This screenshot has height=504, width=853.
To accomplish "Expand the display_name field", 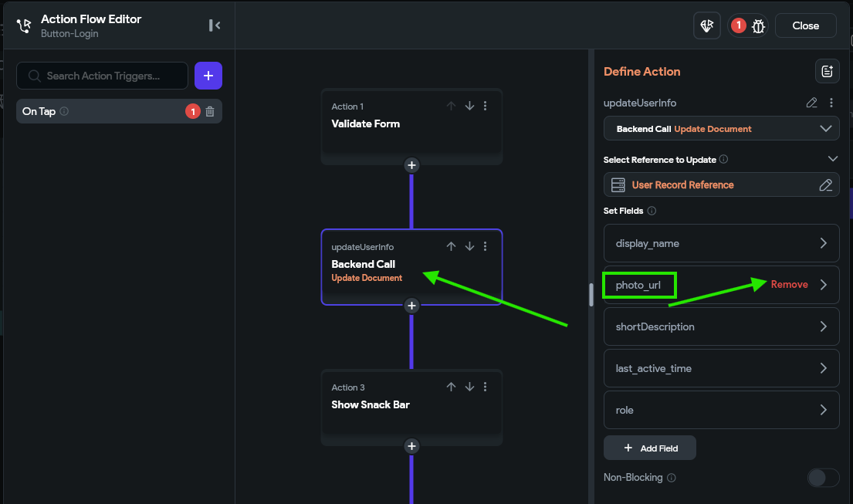I will pos(721,244).
